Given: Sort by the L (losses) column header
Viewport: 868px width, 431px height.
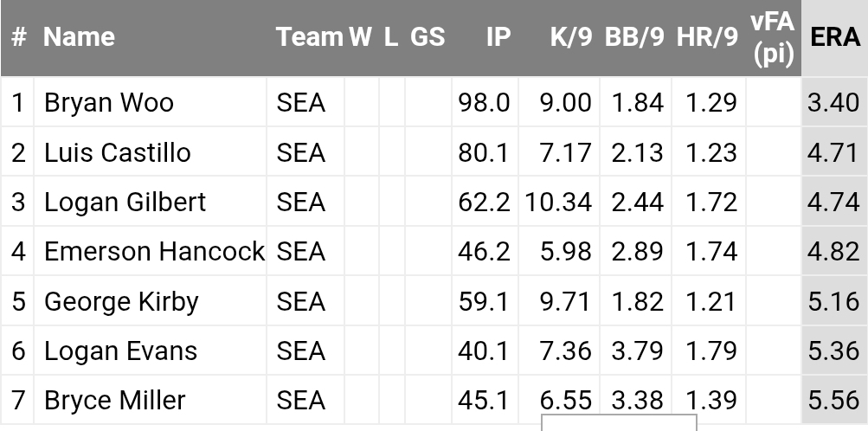Looking at the screenshot, I should (391, 36).
